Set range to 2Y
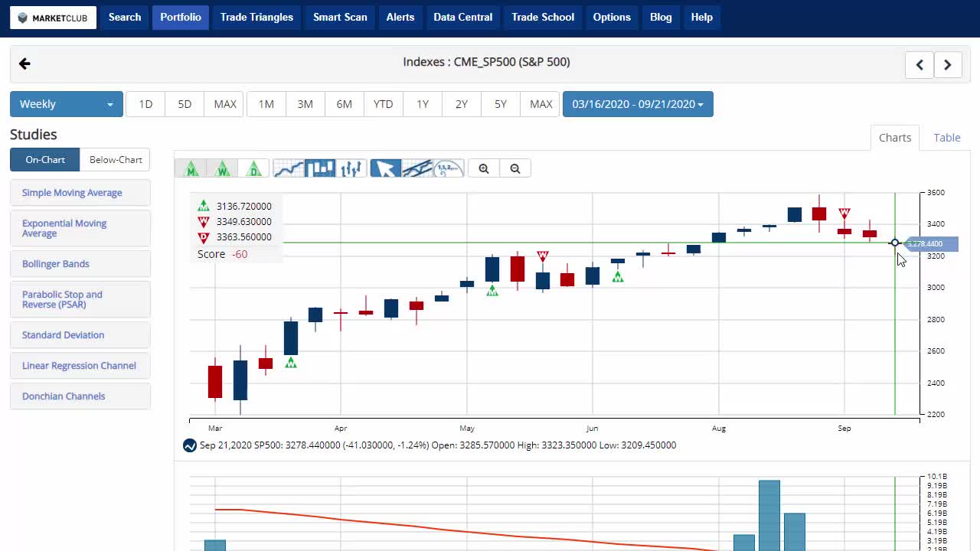This screenshot has width=980, height=551. (462, 104)
